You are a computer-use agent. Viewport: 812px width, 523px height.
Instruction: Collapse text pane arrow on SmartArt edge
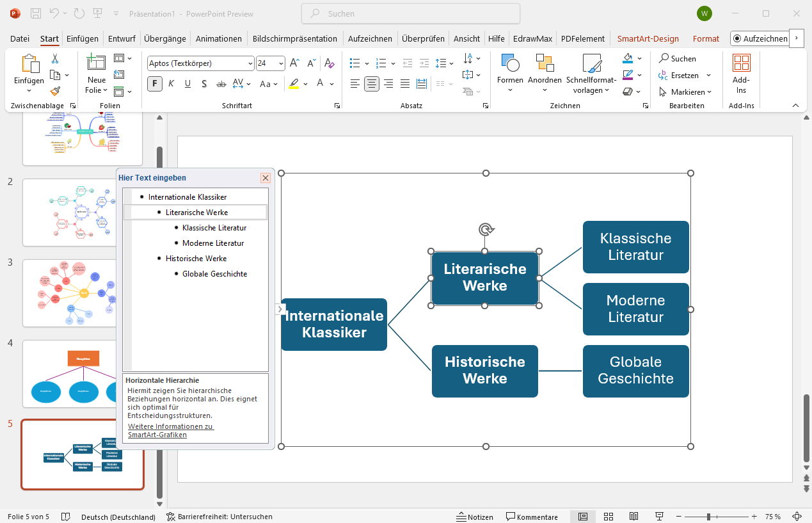click(x=280, y=309)
